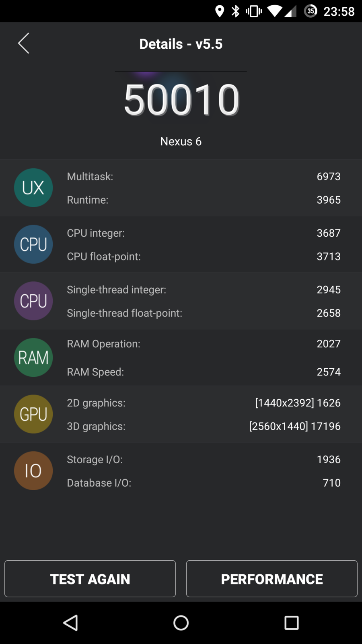The width and height of the screenshot is (362, 644).
Task: Tap the recent apps square button
Action: pos(291,623)
